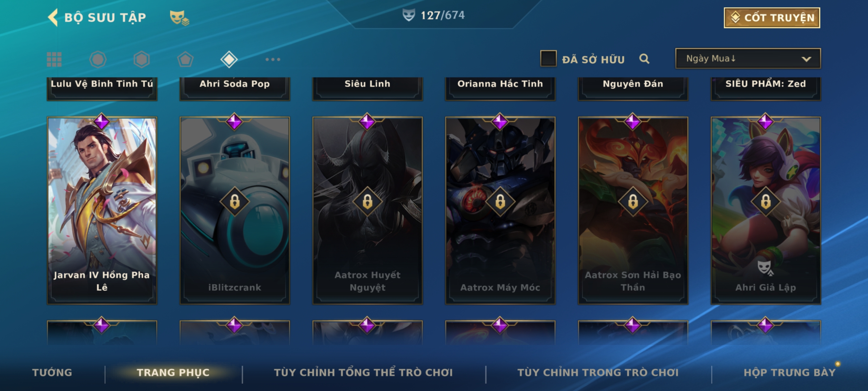
Task: Switch to Tùy Chỉnh Tổng Thể Trò Chơi tab
Action: pos(363,373)
